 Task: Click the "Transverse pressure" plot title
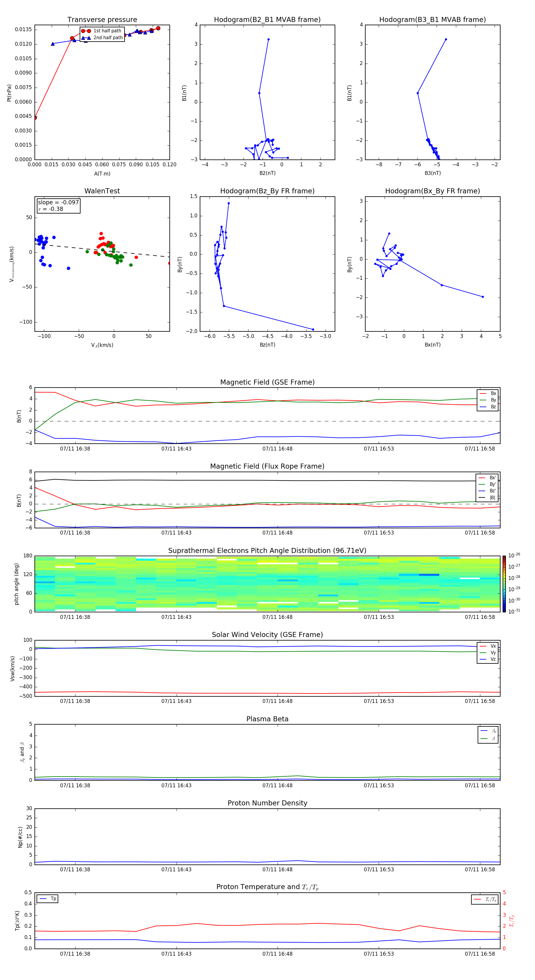point(102,20)
